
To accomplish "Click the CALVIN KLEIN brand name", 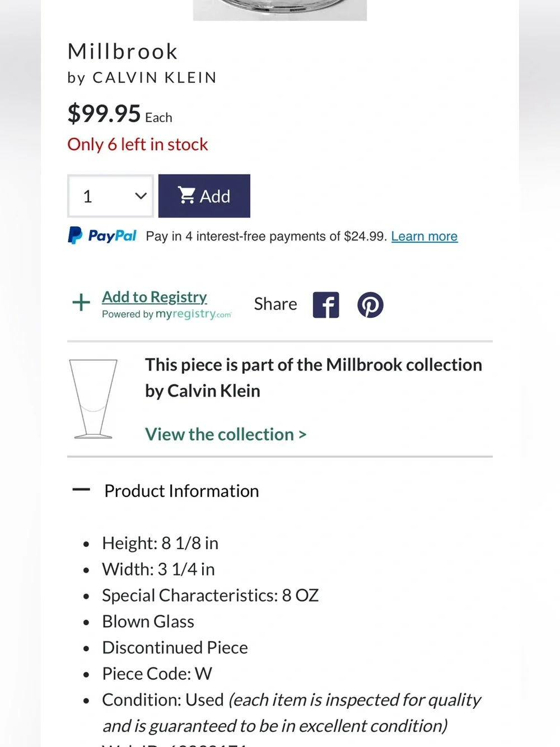I will (155, 77).
